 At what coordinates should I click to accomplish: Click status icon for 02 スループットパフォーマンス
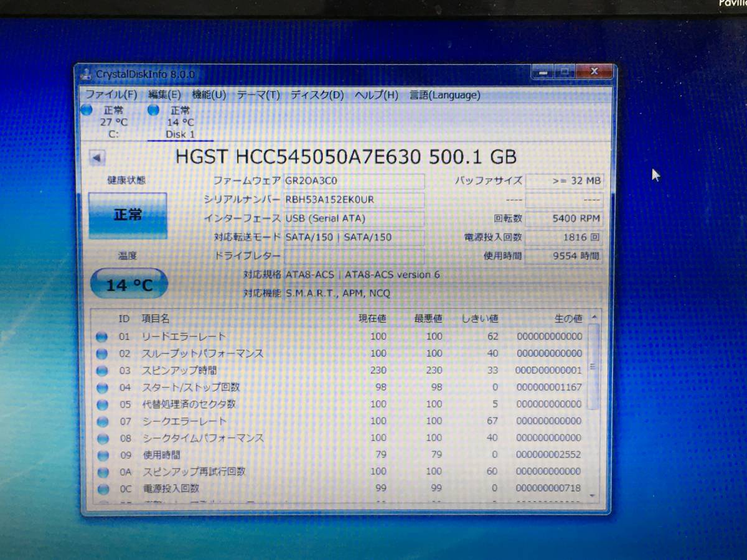101,354
